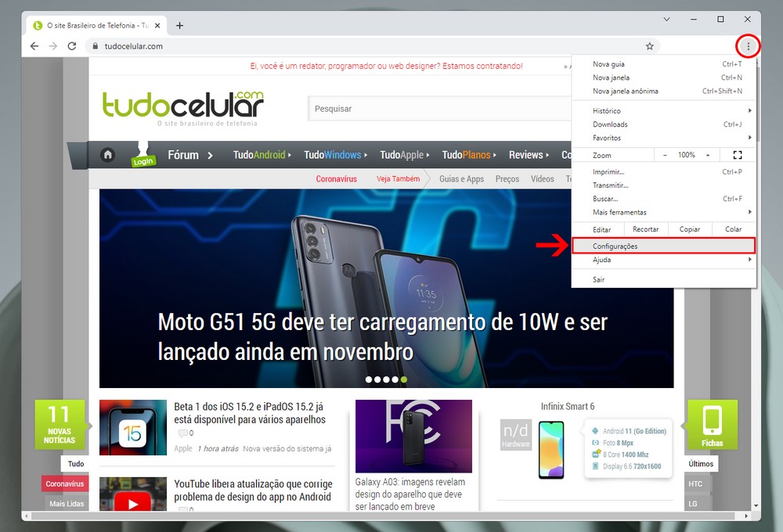Viewport: 783px width, 532px height.
Task: Increase zoom with the plus button
Action: click(x=708, y=155)
